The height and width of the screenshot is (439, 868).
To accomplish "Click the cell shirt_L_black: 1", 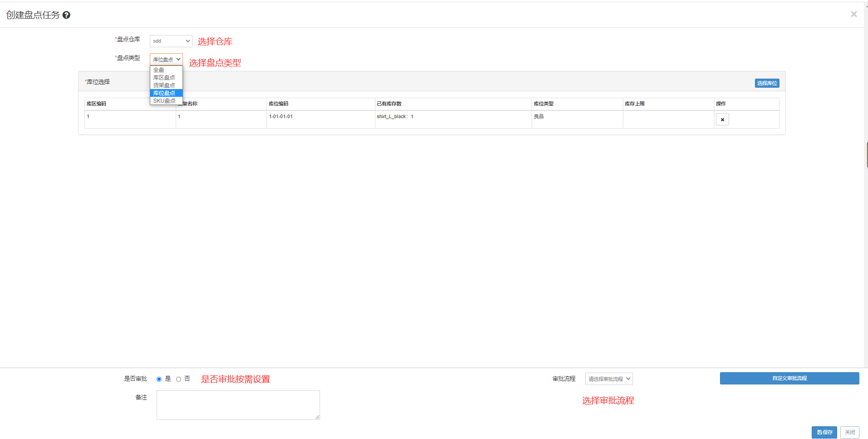I will [454, 120].
